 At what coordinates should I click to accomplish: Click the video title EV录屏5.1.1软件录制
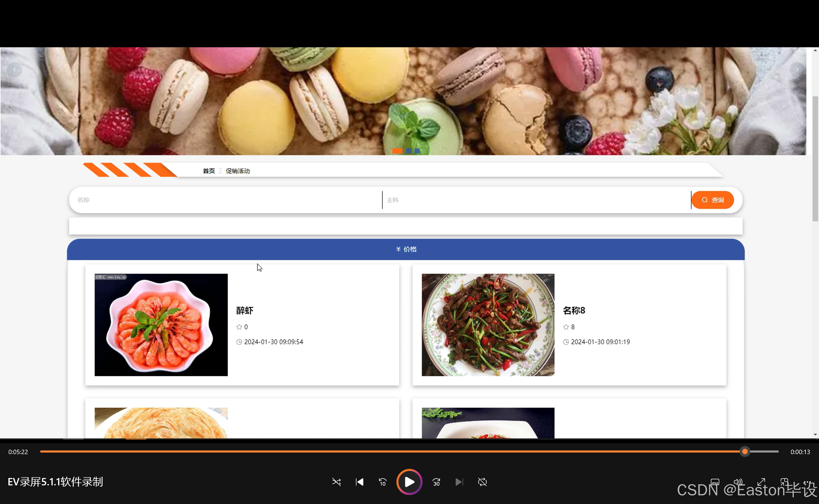[x=55, y=482]
